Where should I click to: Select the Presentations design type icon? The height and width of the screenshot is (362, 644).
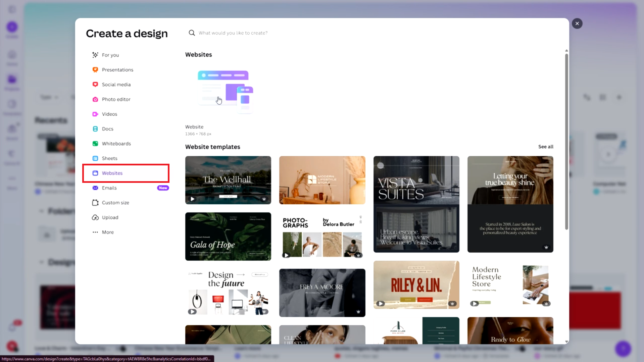click(x=95, y=69)
